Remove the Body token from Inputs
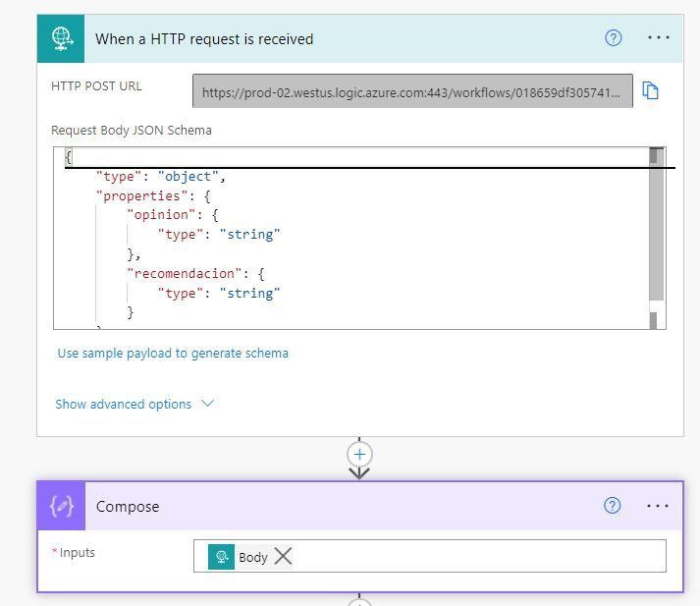Viewport: 700px width, 606px height. [283, 557]
